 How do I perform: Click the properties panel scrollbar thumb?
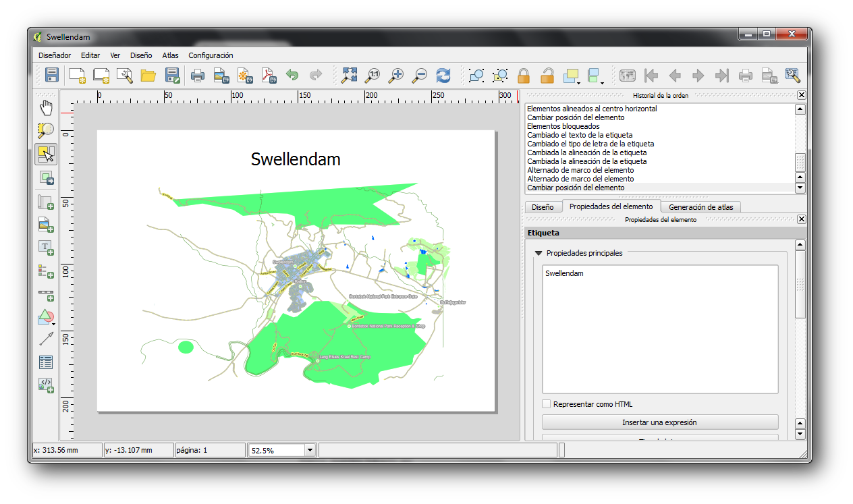800,284
